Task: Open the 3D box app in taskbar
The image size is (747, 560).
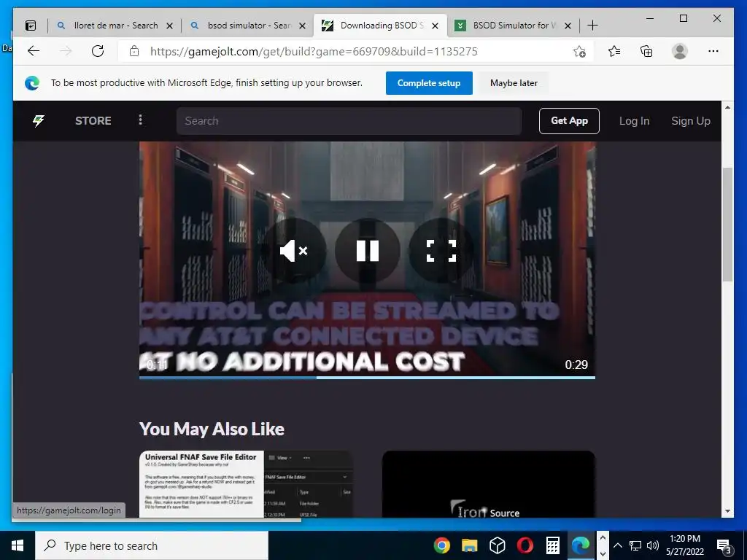Action: pyautogui.click(x=497, y=545)
